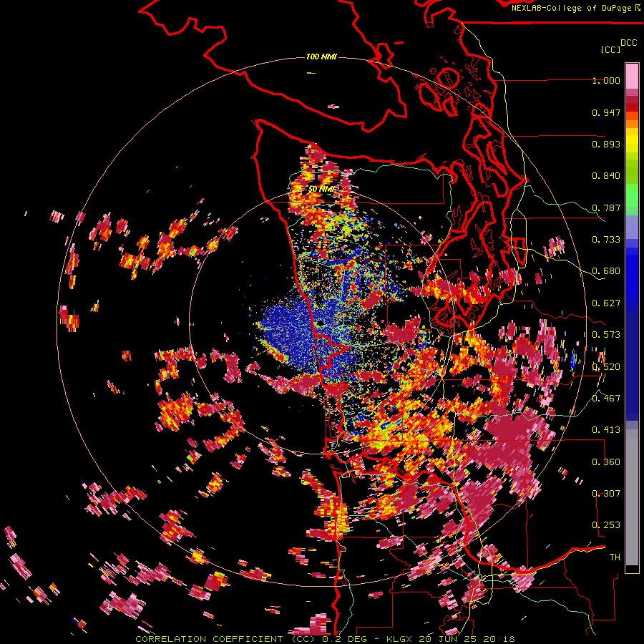This screenshot has width=644, height=644.
Task: Select the 0.787 legend value
Action: (x=606, y=208)
